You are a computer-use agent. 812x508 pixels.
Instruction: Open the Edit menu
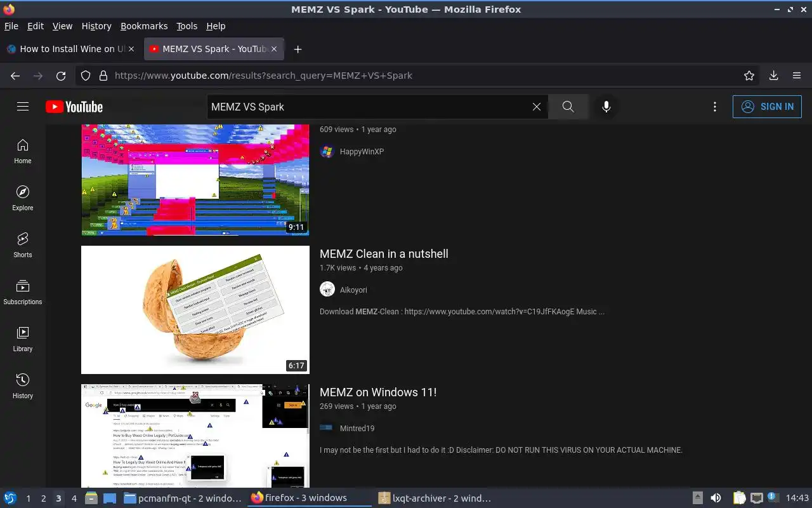36,26
